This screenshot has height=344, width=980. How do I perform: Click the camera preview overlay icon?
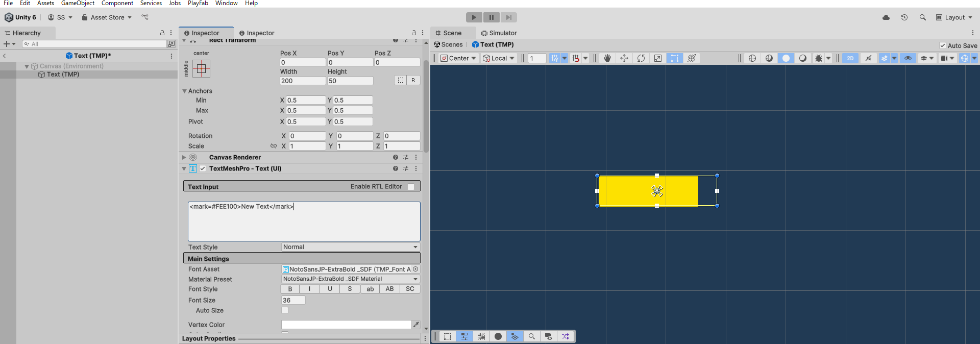549,336
